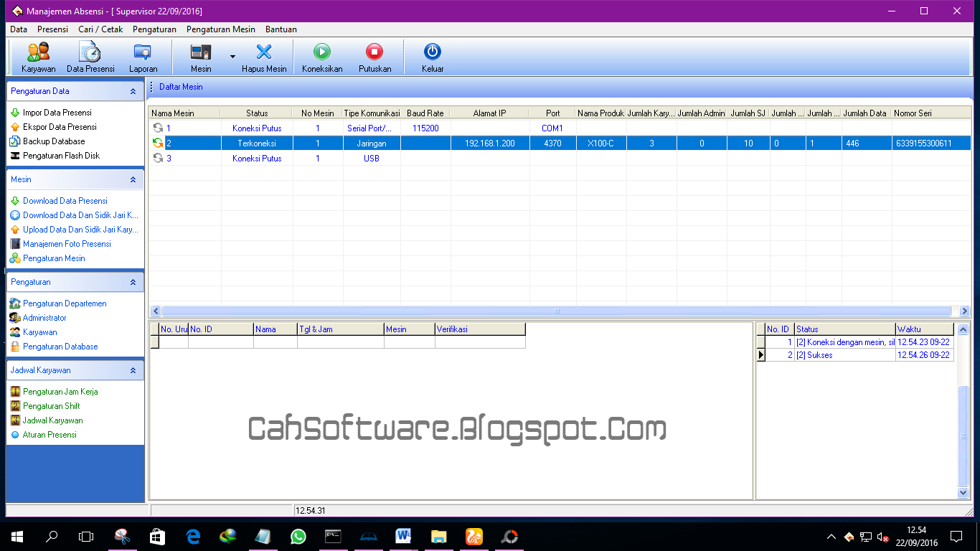Click the status log vertical scrollbar
Image resolution: width=980 pixels, height=551 pixels.
[963, 436]
